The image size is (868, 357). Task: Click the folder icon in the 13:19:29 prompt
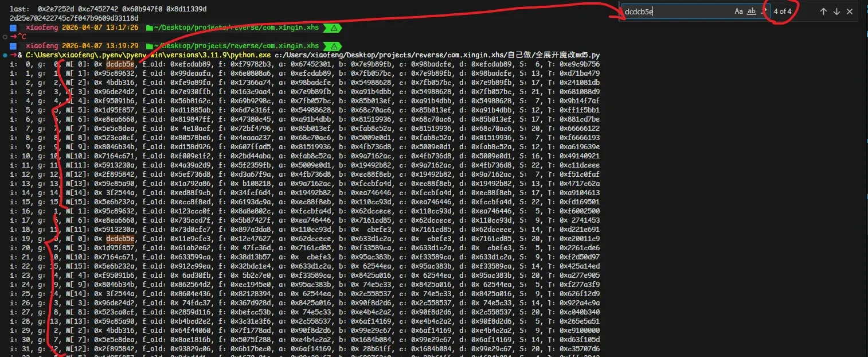tap(150, 46)
